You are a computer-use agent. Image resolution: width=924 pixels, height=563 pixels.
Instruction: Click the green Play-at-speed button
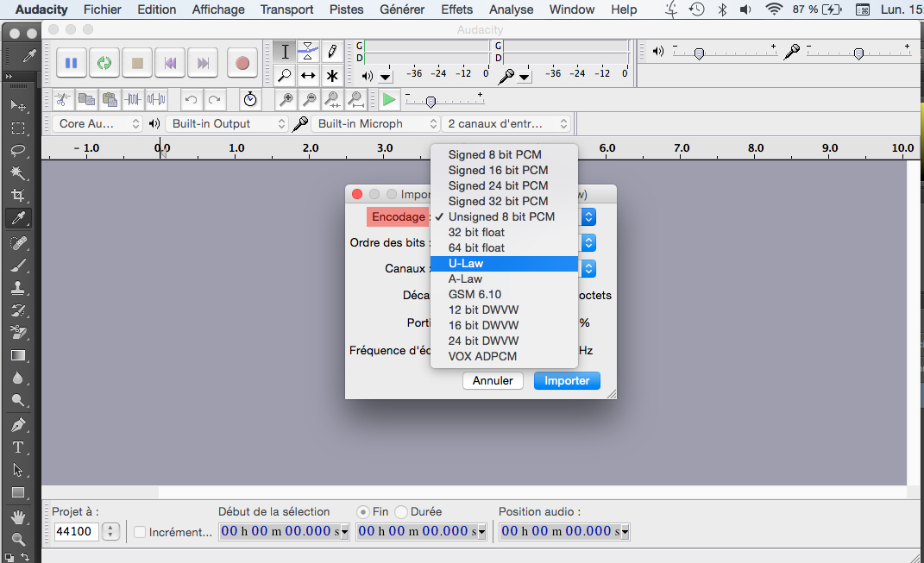[389, 99]
